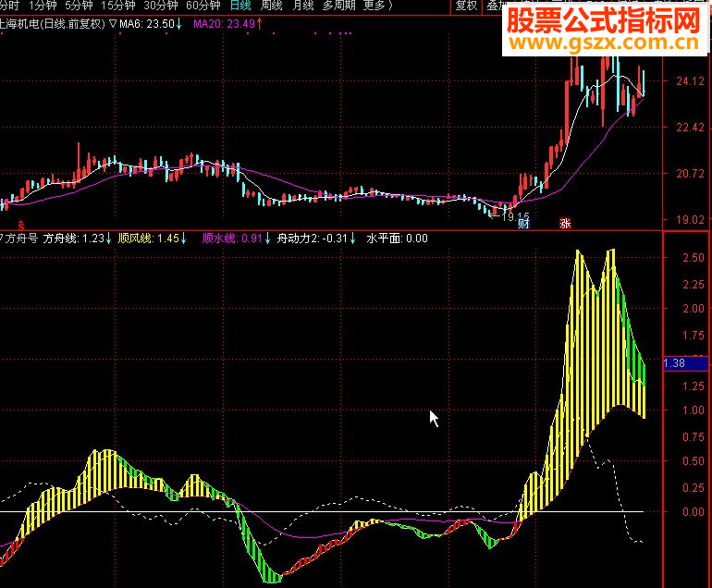Click the 19.02 price axis value
The width and height of the screenshot is (712, 588).
point(690,220)
